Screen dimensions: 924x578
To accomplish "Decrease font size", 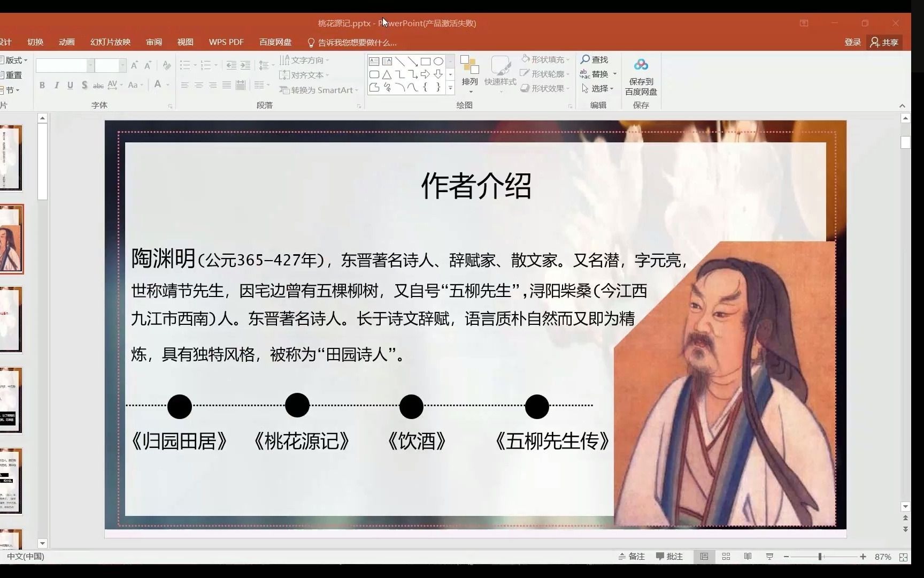I will tap(148, 65).
